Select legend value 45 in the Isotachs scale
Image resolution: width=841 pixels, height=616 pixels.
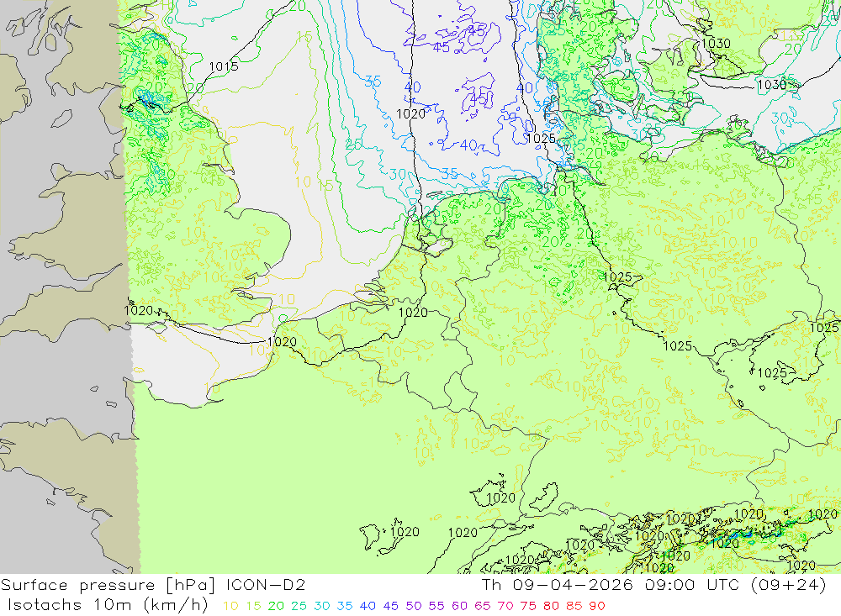(x=391, y=606)
